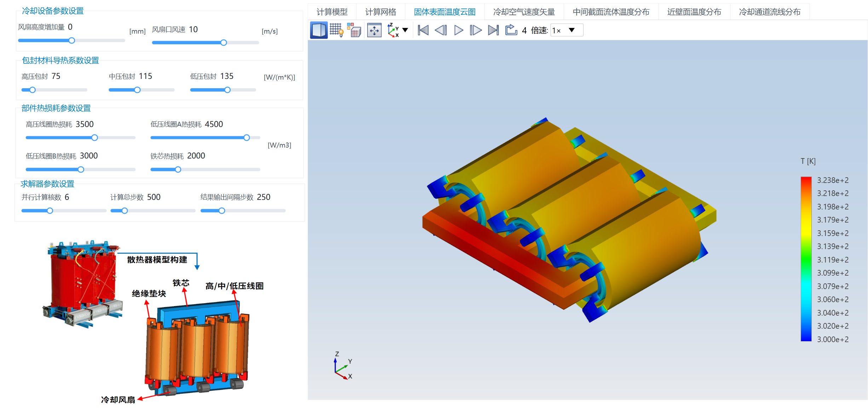Toggle the solid surface display icon
Image resolution: width=868 pixels, height=415 pixels.
[x=318, y=30]
